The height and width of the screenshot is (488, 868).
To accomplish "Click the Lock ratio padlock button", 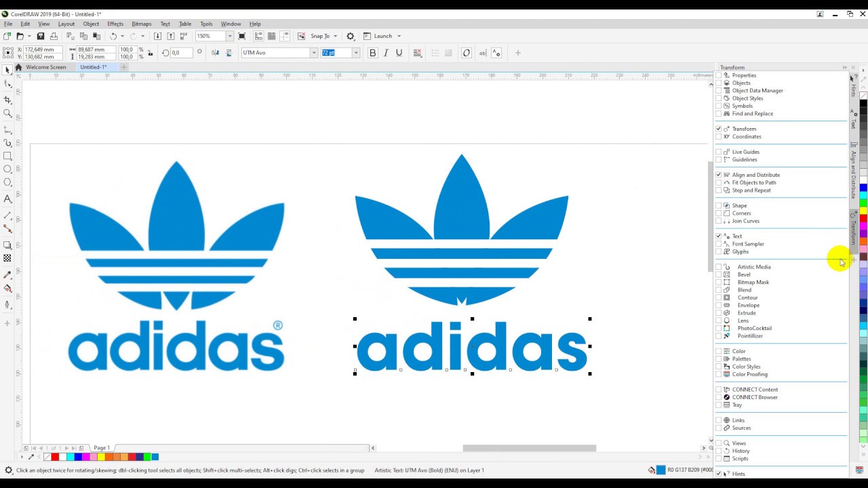I will [149, 53].
